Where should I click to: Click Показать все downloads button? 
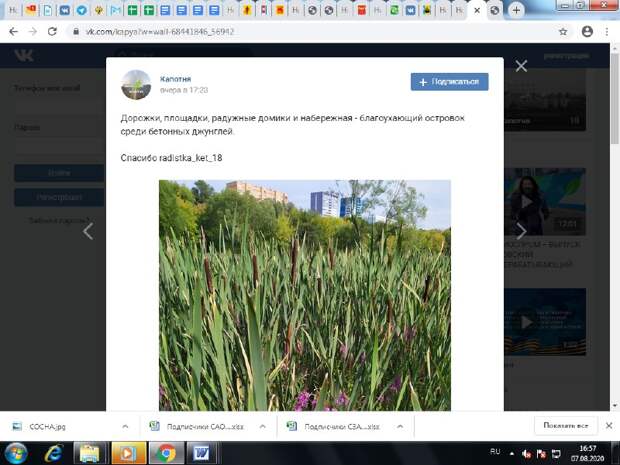pyautogui.click(x=565, y=426)
